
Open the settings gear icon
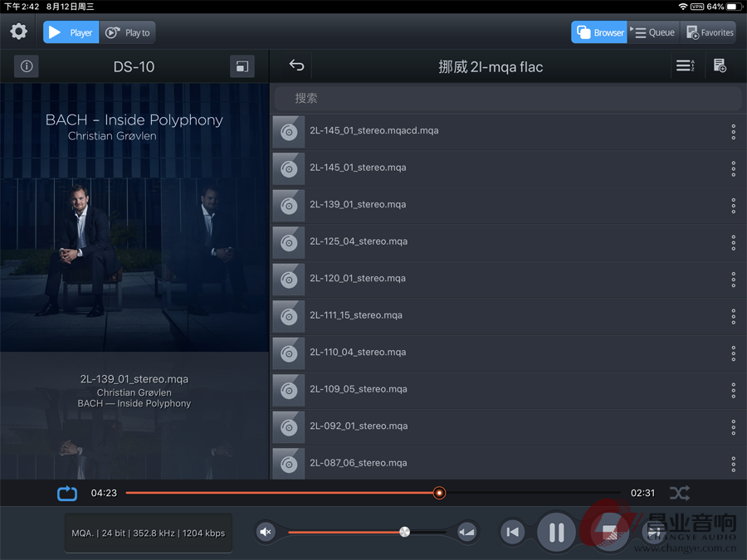click(18, 32)
